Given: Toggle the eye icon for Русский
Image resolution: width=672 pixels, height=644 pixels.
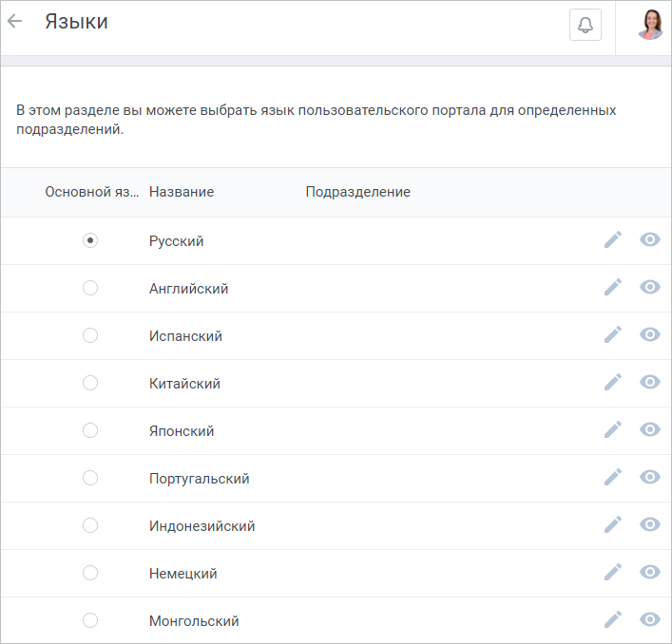Looking at the screenshot, I should [x=650, y=239].
